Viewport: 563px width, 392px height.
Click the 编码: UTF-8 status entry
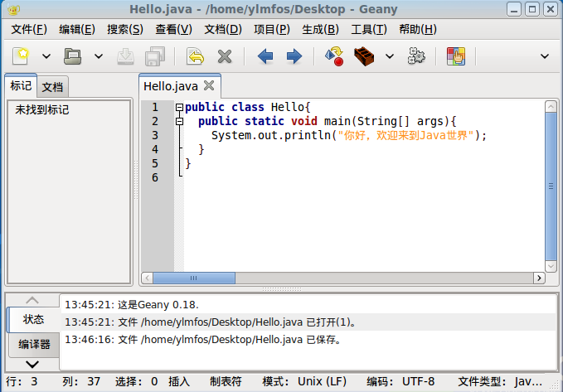tap(400, 381)
